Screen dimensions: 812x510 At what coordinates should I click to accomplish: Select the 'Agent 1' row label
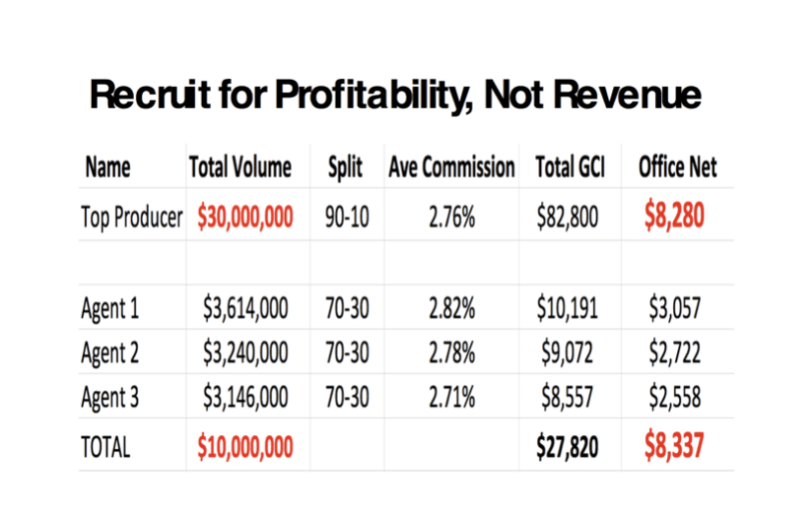tap(109, 309)
